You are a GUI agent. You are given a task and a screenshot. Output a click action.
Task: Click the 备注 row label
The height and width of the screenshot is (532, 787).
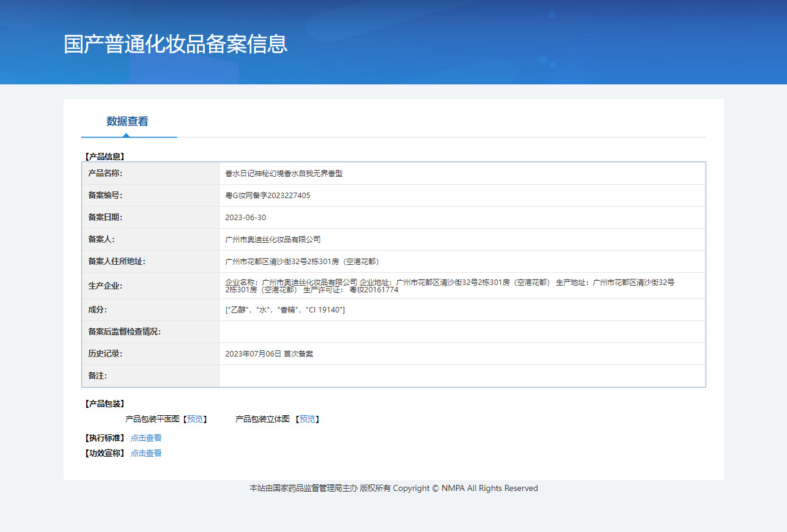[97, 376]
